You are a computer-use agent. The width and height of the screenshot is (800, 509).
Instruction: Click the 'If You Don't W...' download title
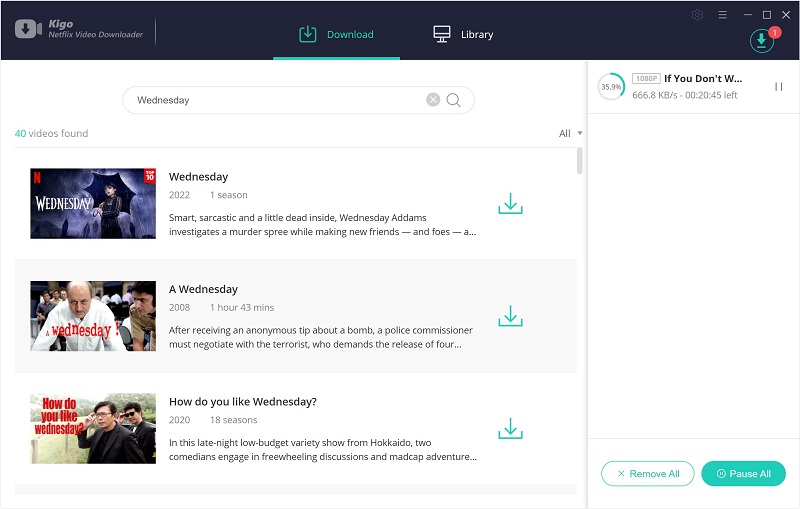point(703,79)
